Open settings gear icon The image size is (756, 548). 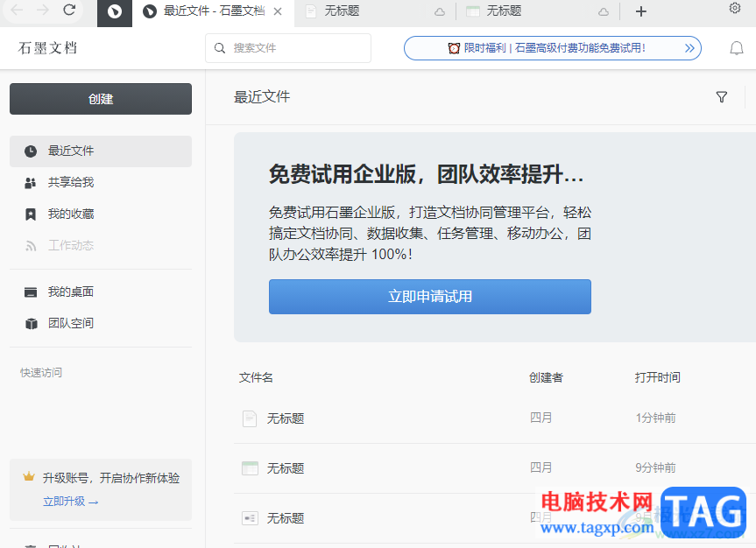pyautogui.click(x=735, y=8)
